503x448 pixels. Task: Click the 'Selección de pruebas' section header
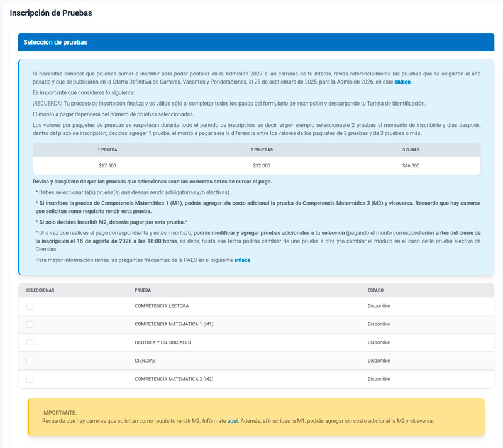click(55, 42)
